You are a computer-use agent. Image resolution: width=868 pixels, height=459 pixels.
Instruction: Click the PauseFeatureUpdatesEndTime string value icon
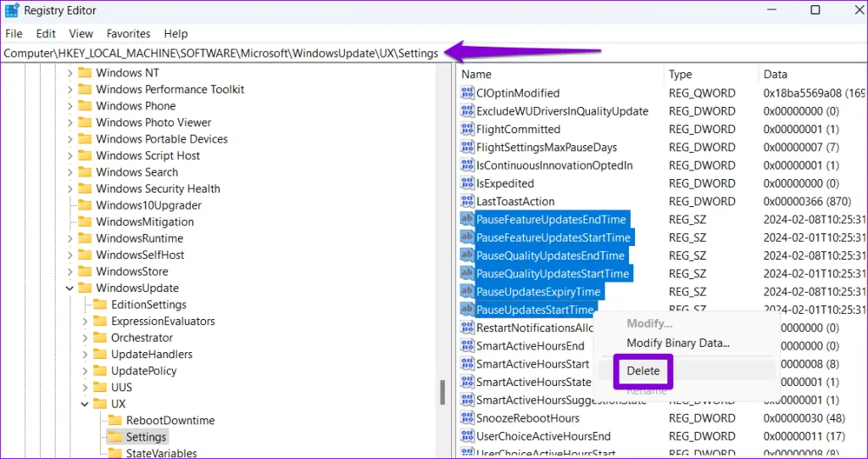[x=467, y=220]
